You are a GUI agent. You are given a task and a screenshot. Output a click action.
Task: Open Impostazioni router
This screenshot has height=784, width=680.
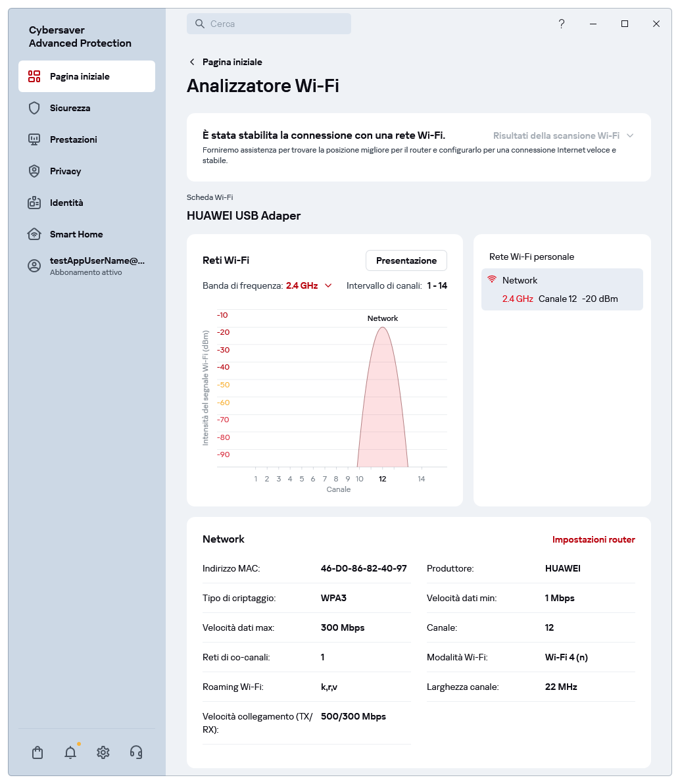pyautogui.click(x=593, y=539)
